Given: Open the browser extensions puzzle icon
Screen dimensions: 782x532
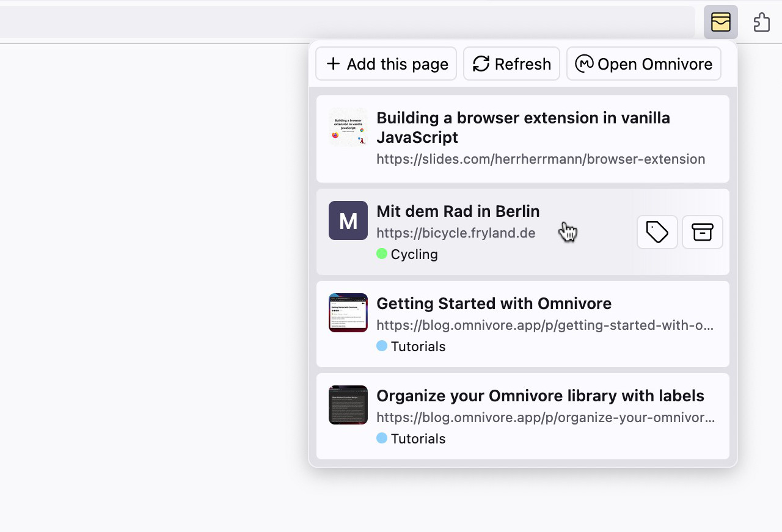Looking at the screenshot, I should point(761,22).
